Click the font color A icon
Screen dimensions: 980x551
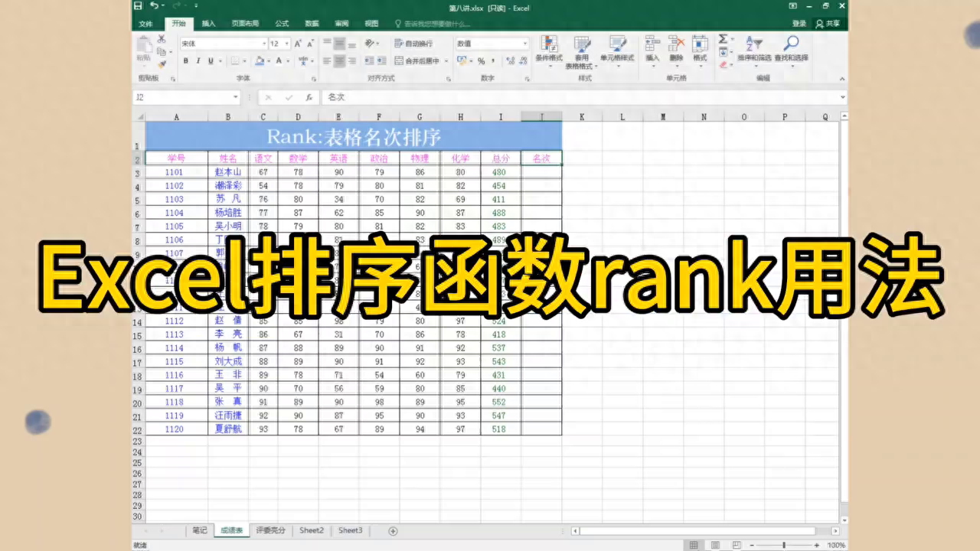279,60
